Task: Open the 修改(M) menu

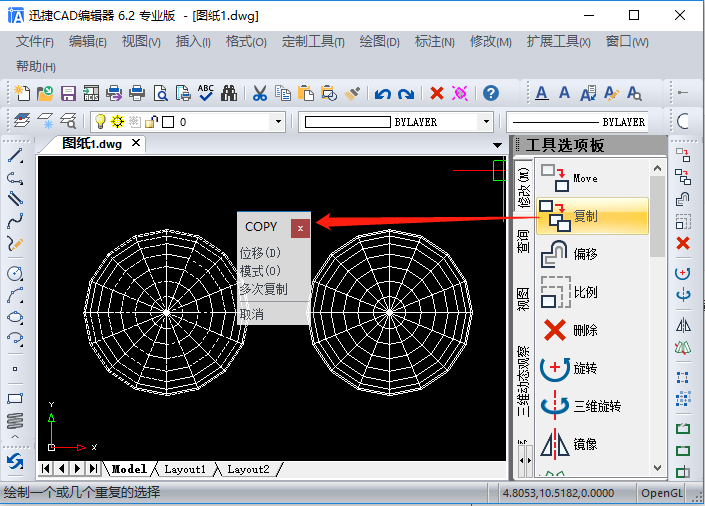Action: point(491,42)
